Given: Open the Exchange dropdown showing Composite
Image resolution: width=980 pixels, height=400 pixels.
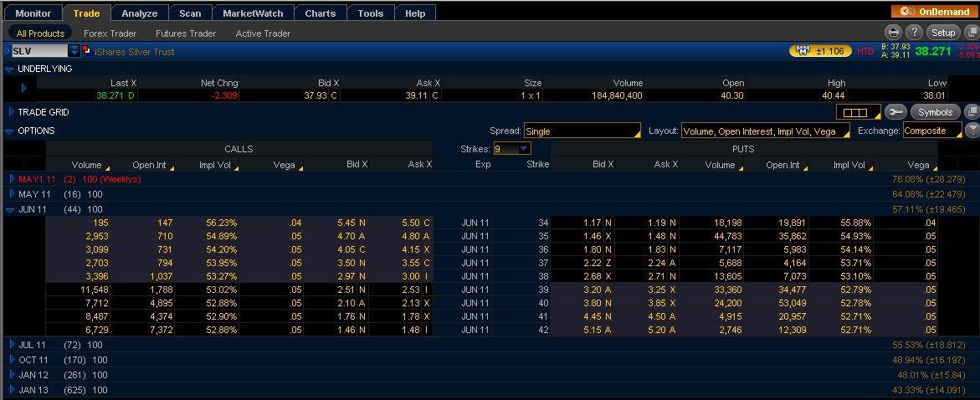Looking at the screenshot, I should click(x=932, y=131).
